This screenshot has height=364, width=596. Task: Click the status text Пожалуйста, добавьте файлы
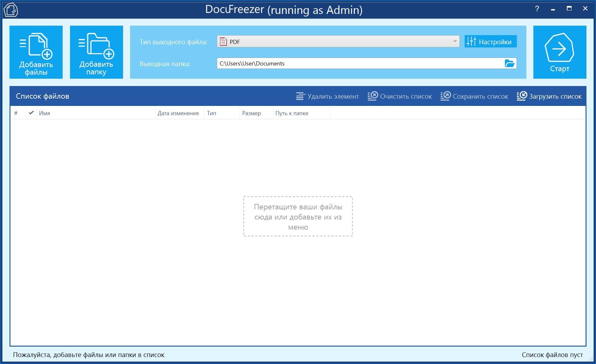click(89, 355)
